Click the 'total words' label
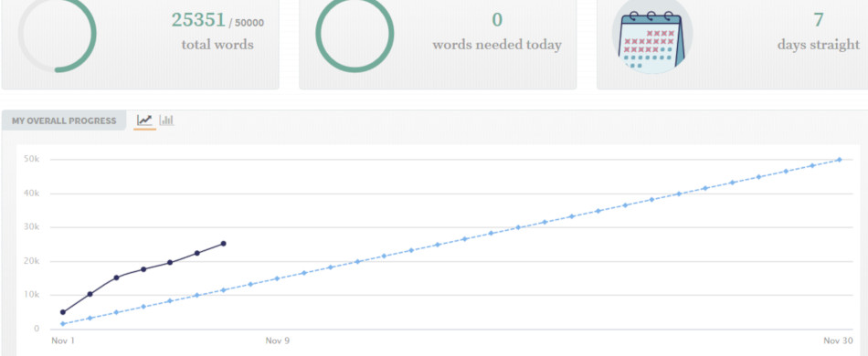Viewport: 868px width, 356px height. (x=217, y=44)
